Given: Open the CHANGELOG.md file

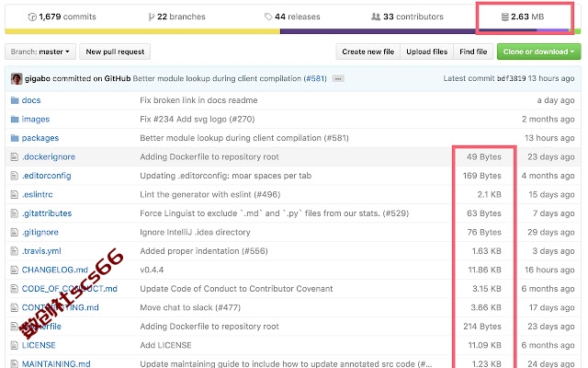Looking at the screenshot, I should [55, 270].
